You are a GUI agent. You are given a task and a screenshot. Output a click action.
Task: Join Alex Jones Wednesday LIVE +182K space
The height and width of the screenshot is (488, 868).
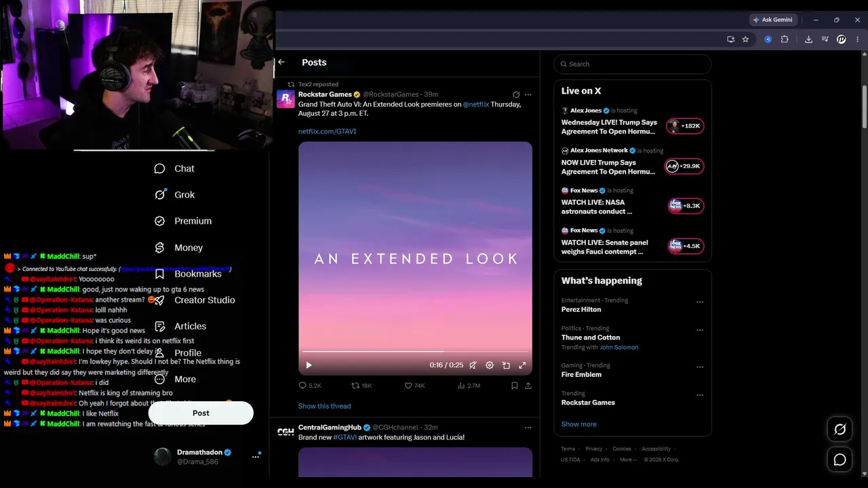[x=685, y=126]
